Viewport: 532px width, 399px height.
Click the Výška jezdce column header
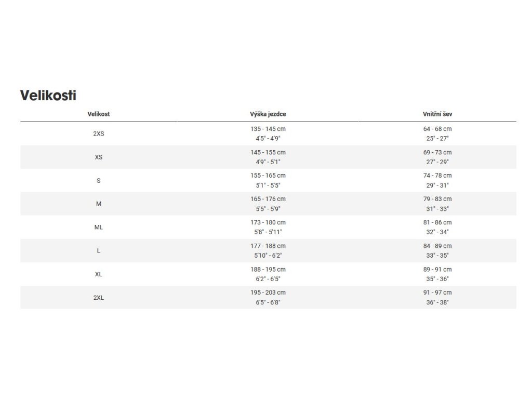(x=268, y=114)
